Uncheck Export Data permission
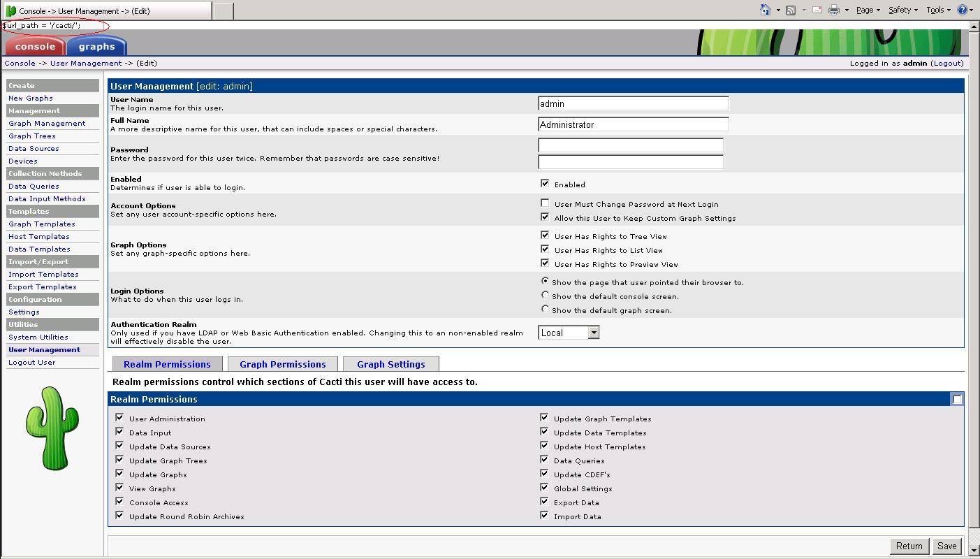 (x=544, y=501)
